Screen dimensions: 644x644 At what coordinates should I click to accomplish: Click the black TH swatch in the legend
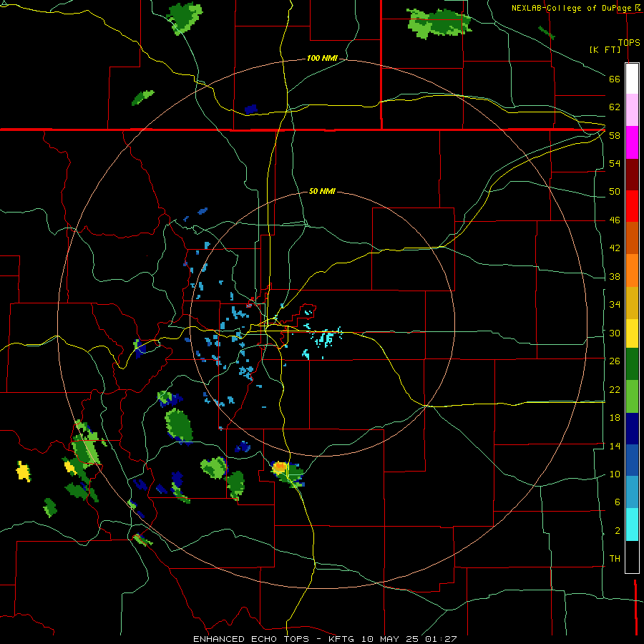632,557
